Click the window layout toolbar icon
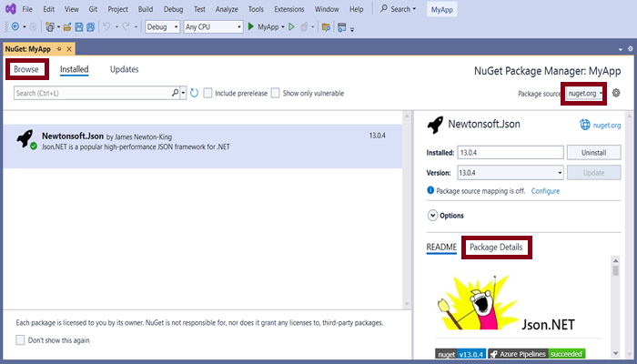This screenshot has width=637, height=364. [342, 26]
